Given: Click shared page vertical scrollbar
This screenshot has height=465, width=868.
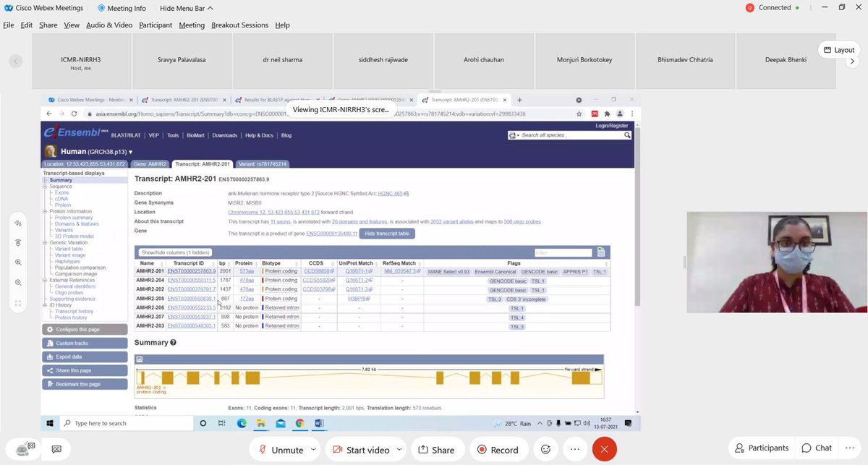Looking at the screenshot, I should [x=636, y=217].
